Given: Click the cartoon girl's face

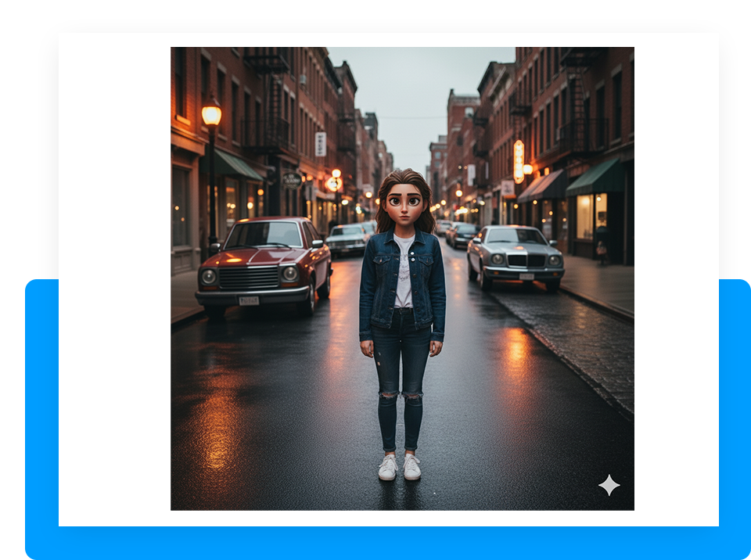Looking at the screenshot, I should [404, 203].
